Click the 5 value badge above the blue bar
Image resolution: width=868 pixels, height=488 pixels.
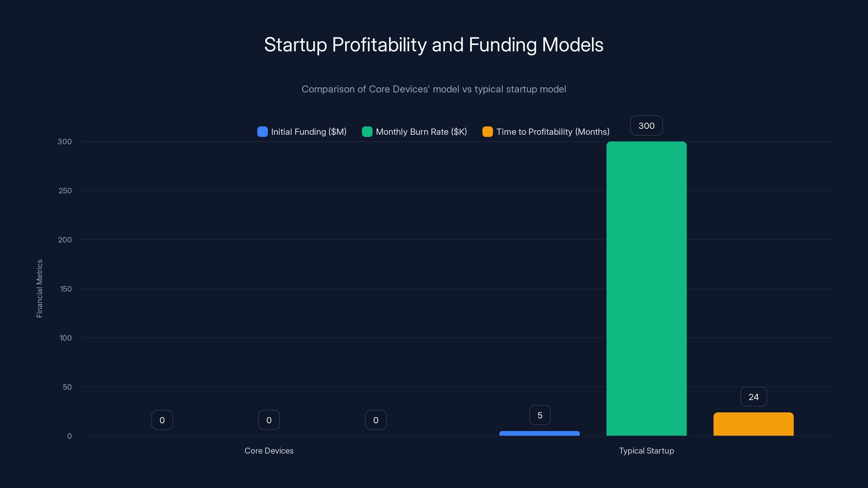click(540, 415)
